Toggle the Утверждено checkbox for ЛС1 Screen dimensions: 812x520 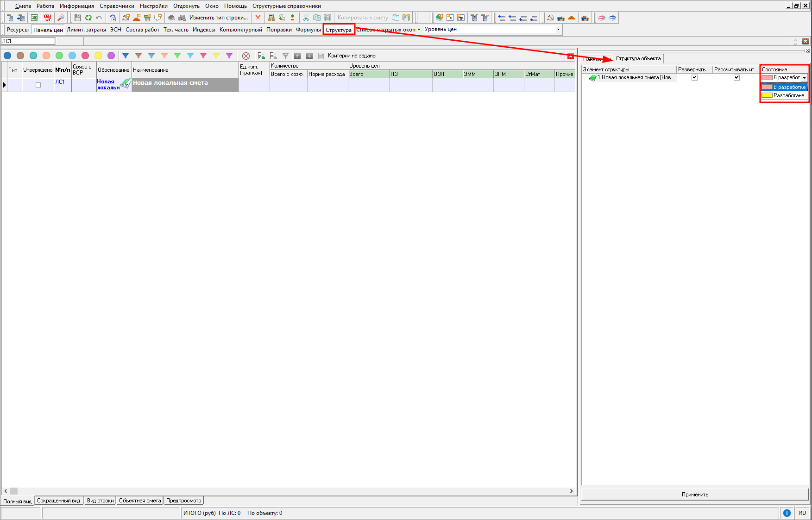point(38,85)
